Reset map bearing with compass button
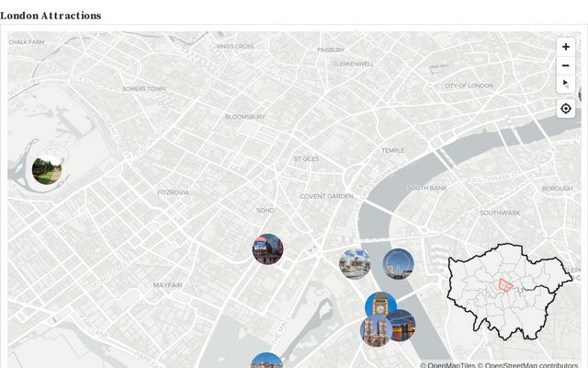The height and width of the screenshot is (368, 588). [565, 84]
